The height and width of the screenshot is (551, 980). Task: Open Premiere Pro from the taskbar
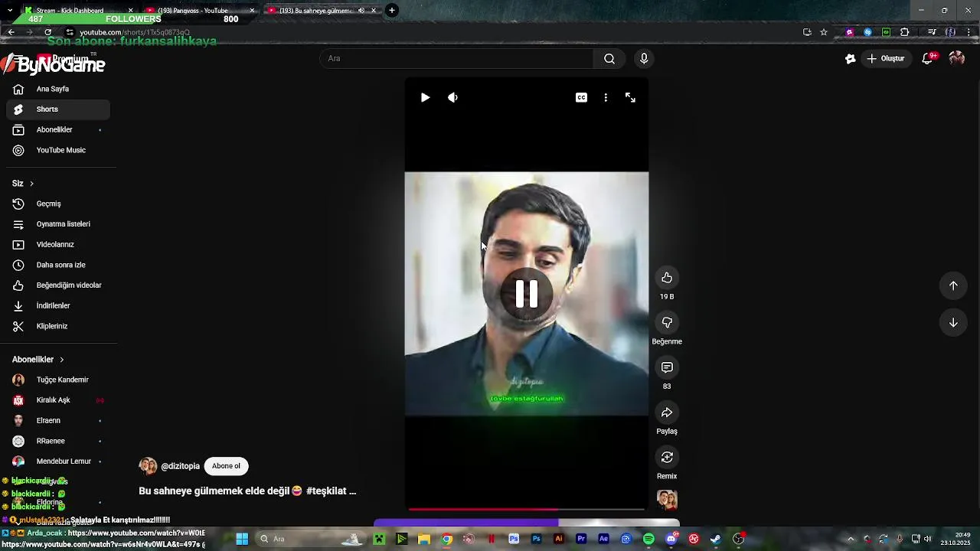[581, 539]
